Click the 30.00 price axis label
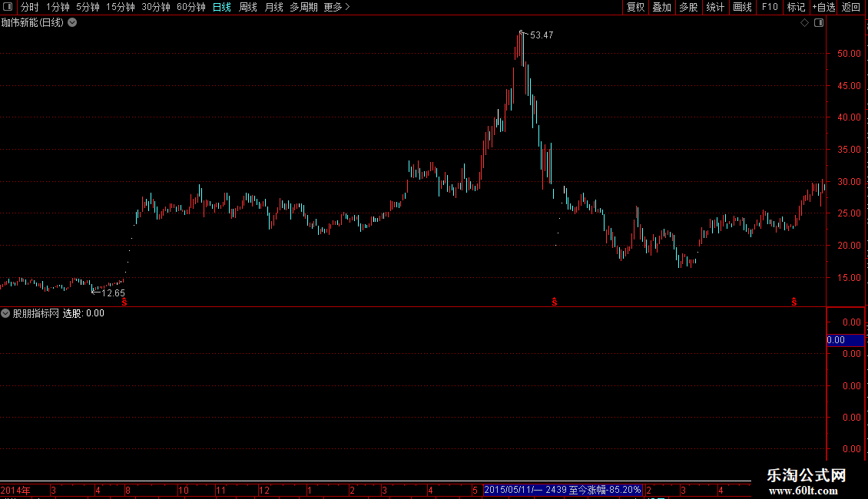Viewport: 868px width, 499px height. pyautogui.click(x=849, y=181)
